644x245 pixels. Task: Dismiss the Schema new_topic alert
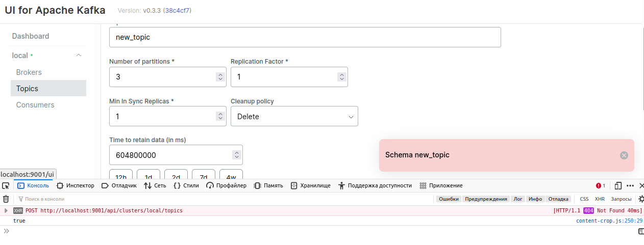(624, 155)
